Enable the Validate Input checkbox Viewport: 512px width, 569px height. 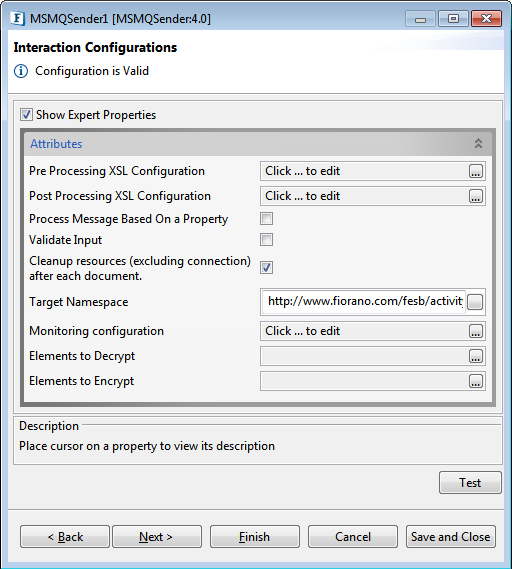[266, 240]
